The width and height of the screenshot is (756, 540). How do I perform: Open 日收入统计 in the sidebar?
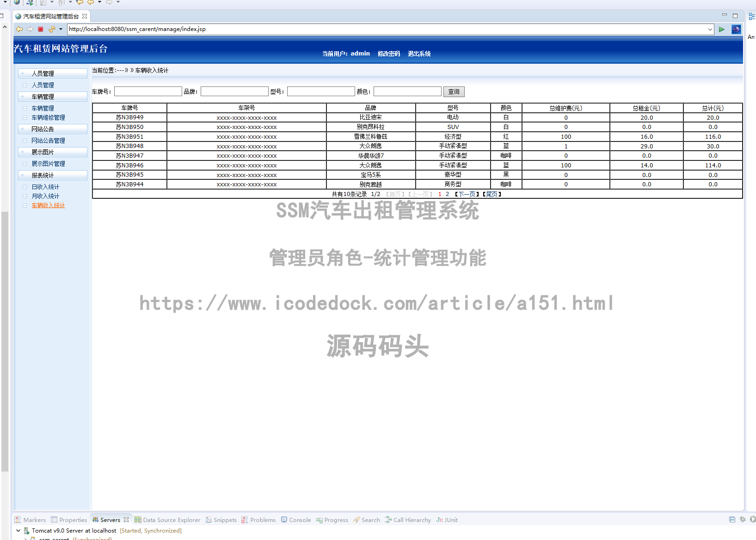tap(45, 186)
